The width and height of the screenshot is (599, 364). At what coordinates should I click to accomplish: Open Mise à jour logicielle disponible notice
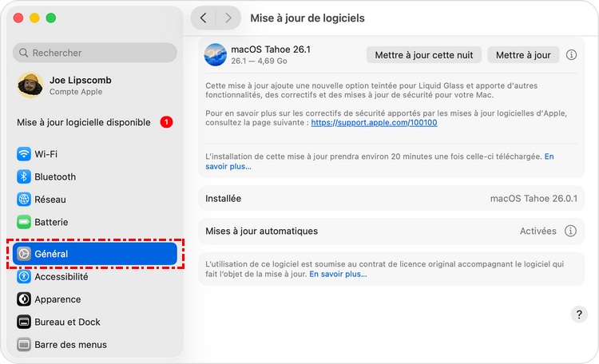(x=84, y=122)
